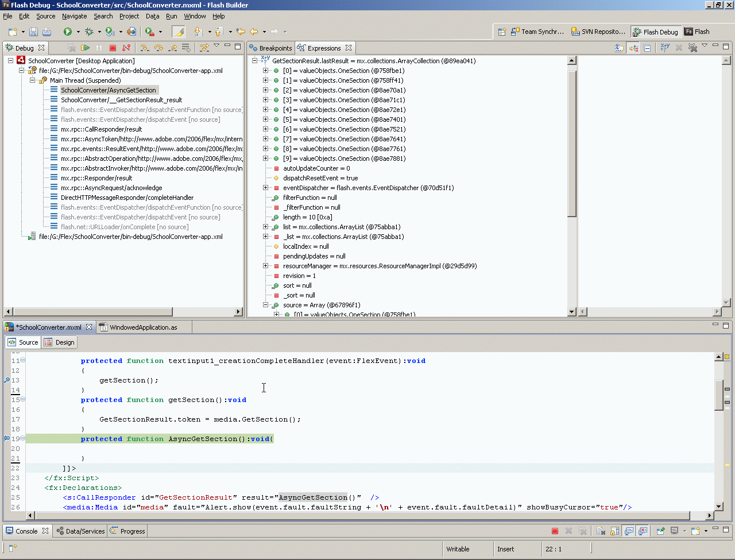Image resolution: width=735 pixels, height=560 pixels.
Task: Click the Add Watch Expression icon
Action: 665,48
